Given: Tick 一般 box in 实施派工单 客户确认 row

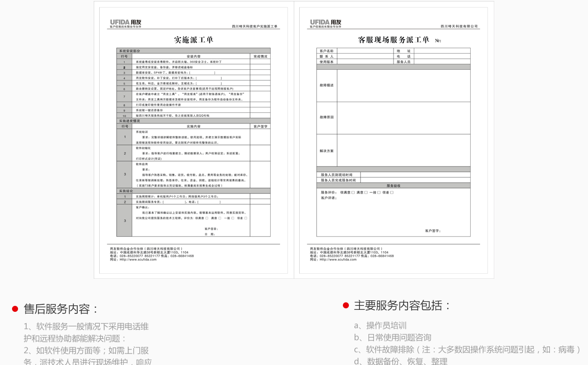Looking at the screenshot, I should point(233,218).
